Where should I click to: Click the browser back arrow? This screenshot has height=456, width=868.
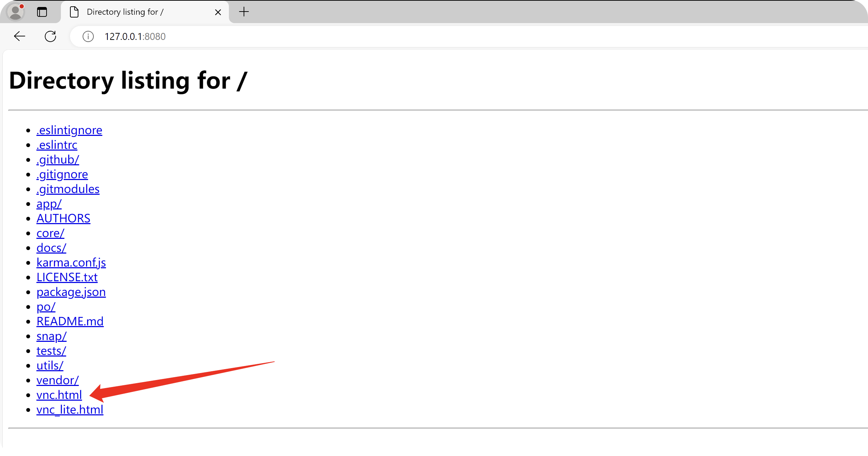tap(20, 36)
